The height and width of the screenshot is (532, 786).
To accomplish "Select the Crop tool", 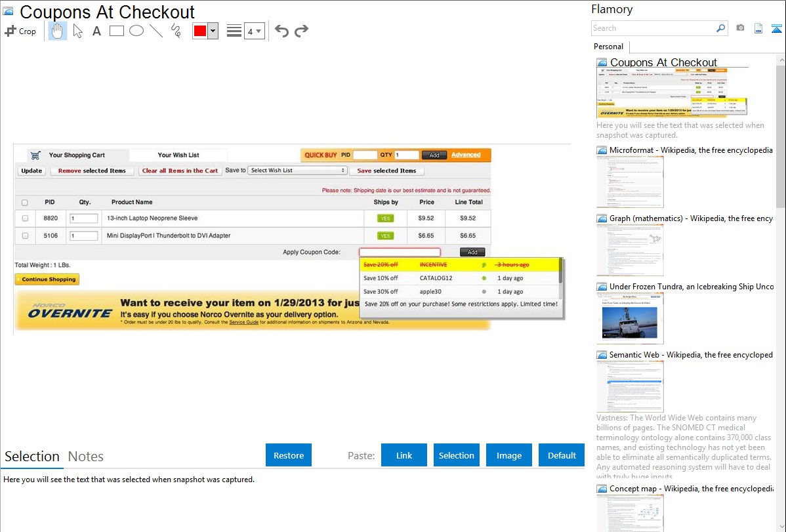I will 20,31.
